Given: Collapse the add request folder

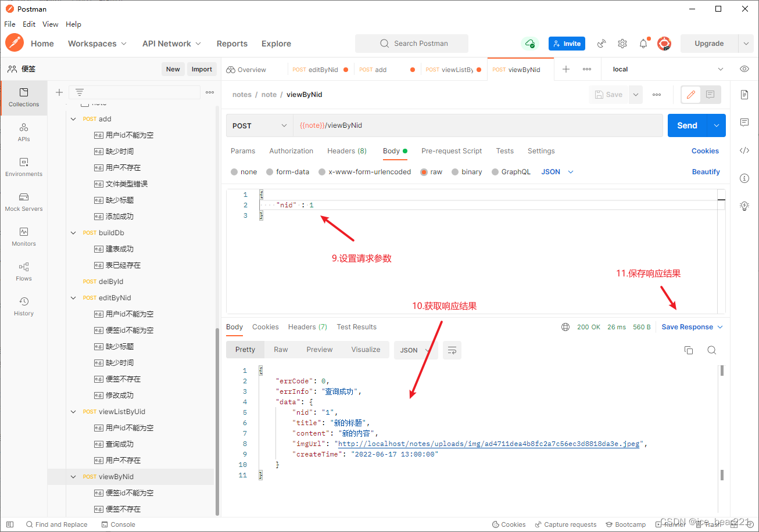Looking at the screenshot, I should [73, 119].
